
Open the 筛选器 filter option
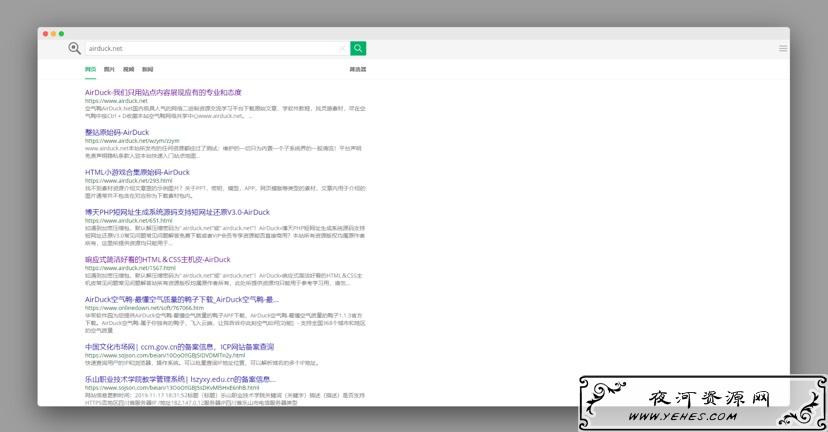click(357, 69)
